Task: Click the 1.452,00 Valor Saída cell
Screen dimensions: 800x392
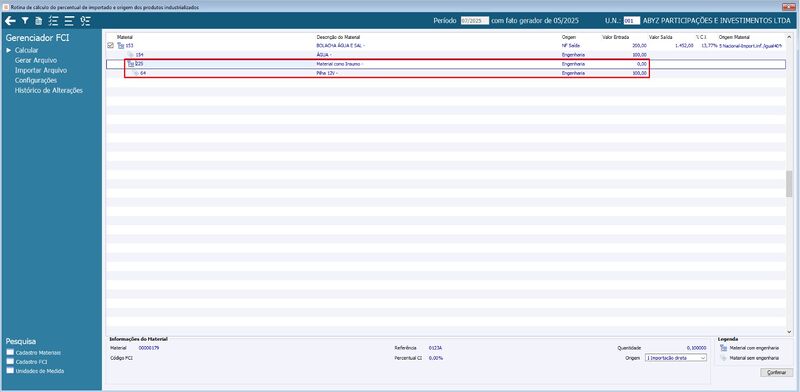Action: tap(684, 45)
